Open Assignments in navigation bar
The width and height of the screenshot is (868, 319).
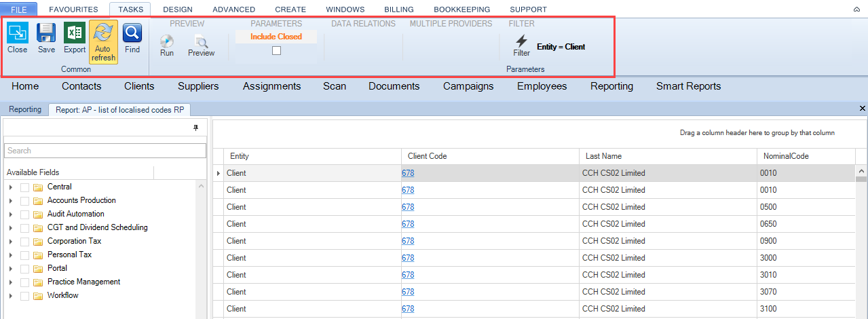tap(271, 86)
